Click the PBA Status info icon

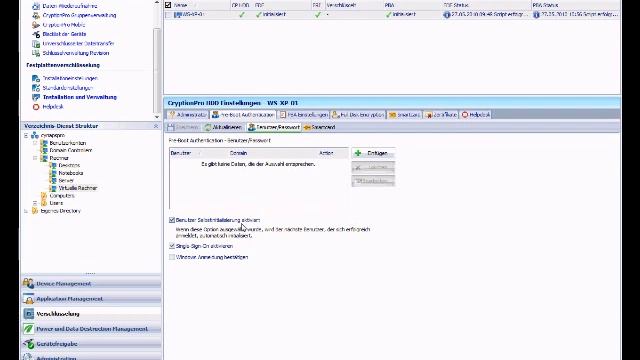point(536,15)
